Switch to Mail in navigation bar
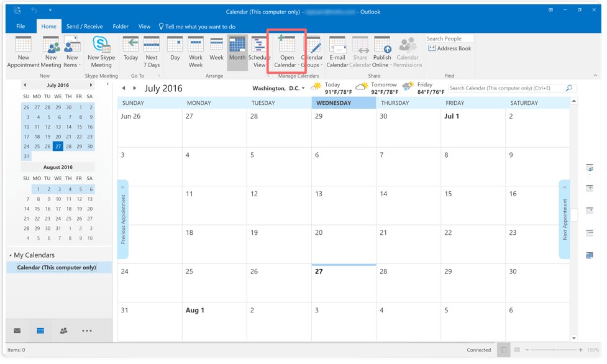Image resolution: width=607 pixels, height=364 pixels. coord(17,330)
